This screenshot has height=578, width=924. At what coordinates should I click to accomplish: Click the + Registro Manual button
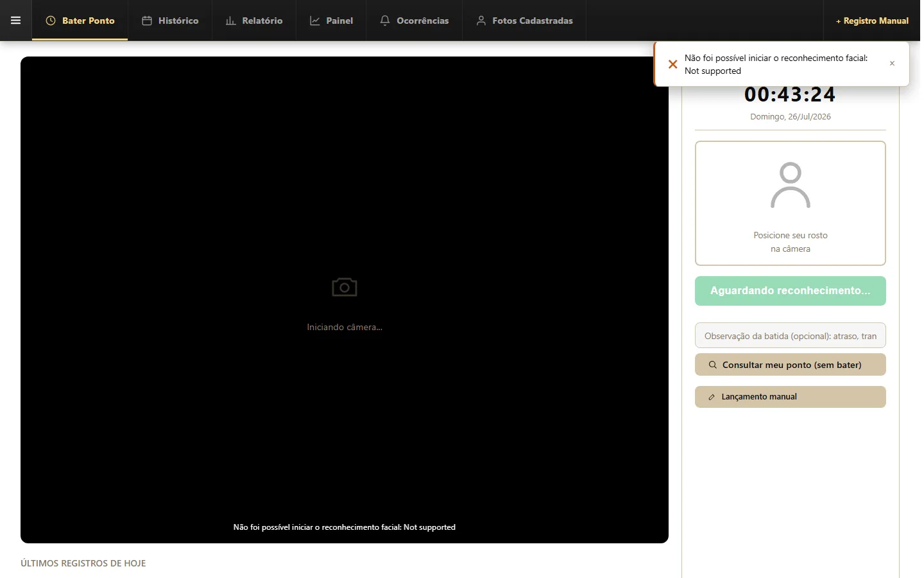coord(872,21)
